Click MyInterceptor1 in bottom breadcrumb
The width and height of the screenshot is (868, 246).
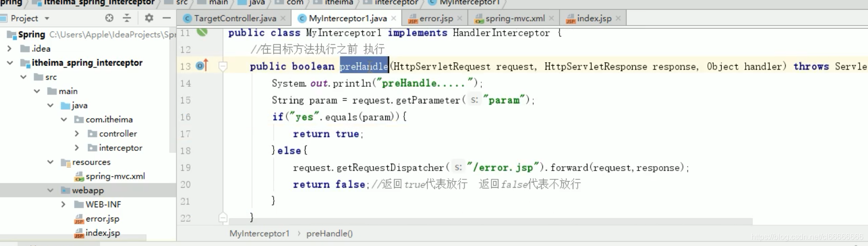click(x=259, y=233)
